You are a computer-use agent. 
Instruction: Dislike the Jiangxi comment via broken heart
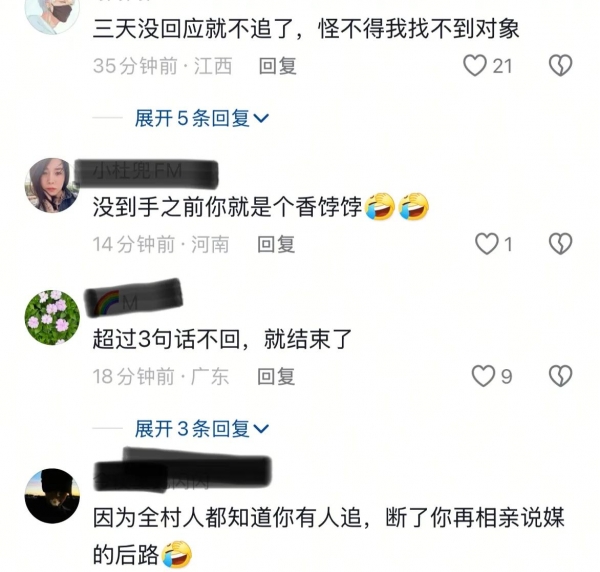560,65
